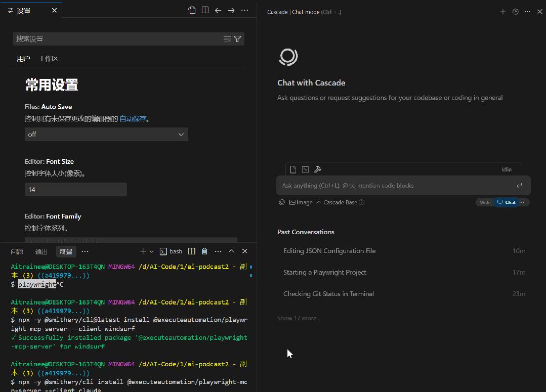This screenshot has height=392, width=546.
Task: Split the settings editor to the side
Action: [205, 11]
